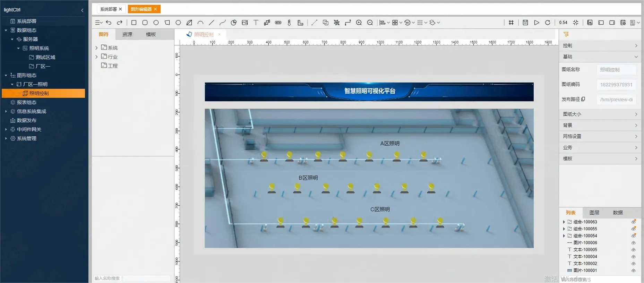
Task: Switch to the 图层 tab
Action: pos(594,213)
